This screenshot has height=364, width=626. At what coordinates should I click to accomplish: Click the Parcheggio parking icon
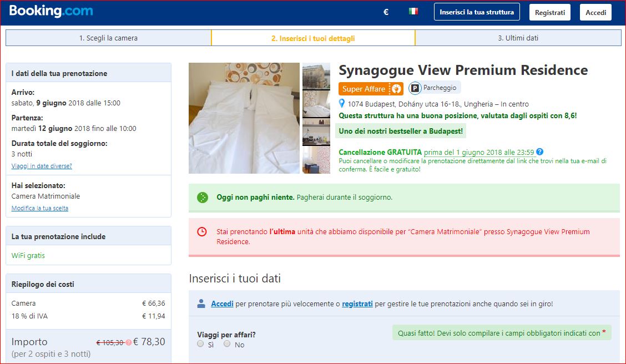[x=415, y=88]
